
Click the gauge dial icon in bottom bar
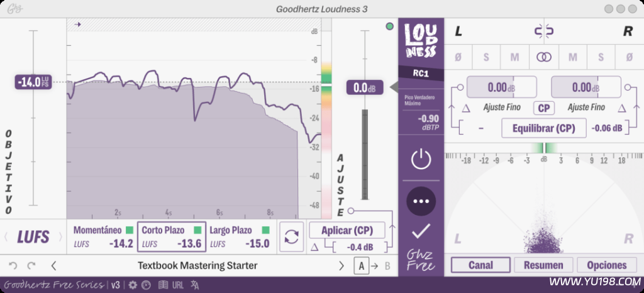(x=146, y=285)
